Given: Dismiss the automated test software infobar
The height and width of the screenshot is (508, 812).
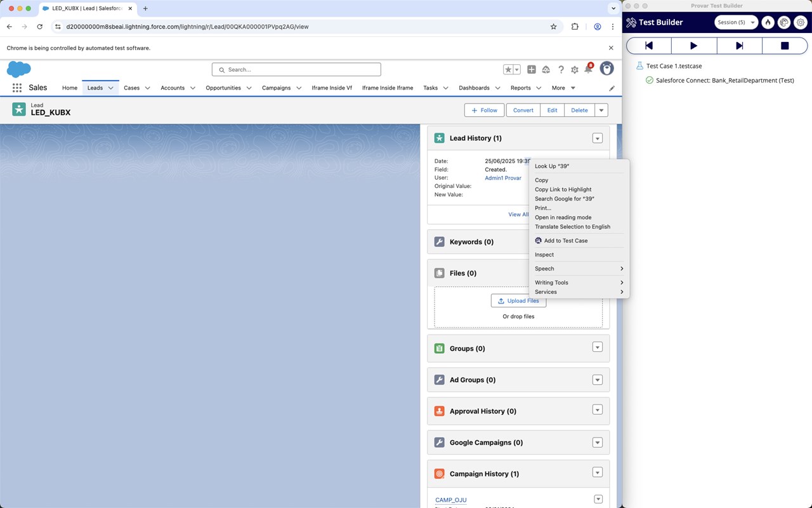Looking at the screenshot, I should tap(611, 48).
